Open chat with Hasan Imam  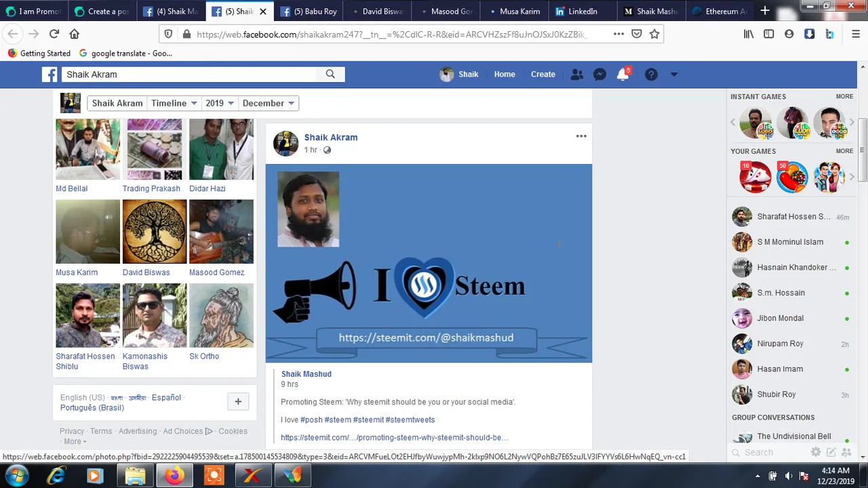coord(791,369)
